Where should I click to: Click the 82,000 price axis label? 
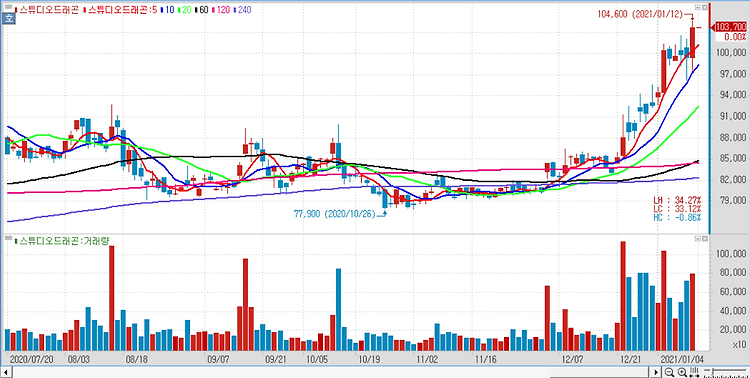[x=734, y=180]
